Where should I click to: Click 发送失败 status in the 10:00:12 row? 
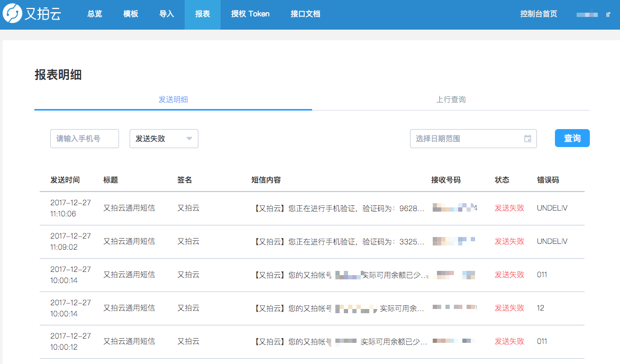coord(509,341)
